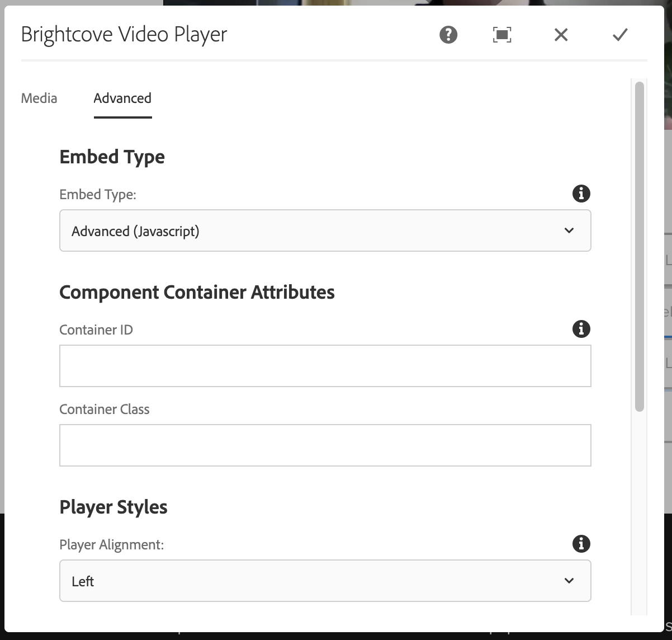
Task: Click the info icon beside Container ID
Action: [x=581, y=329]
